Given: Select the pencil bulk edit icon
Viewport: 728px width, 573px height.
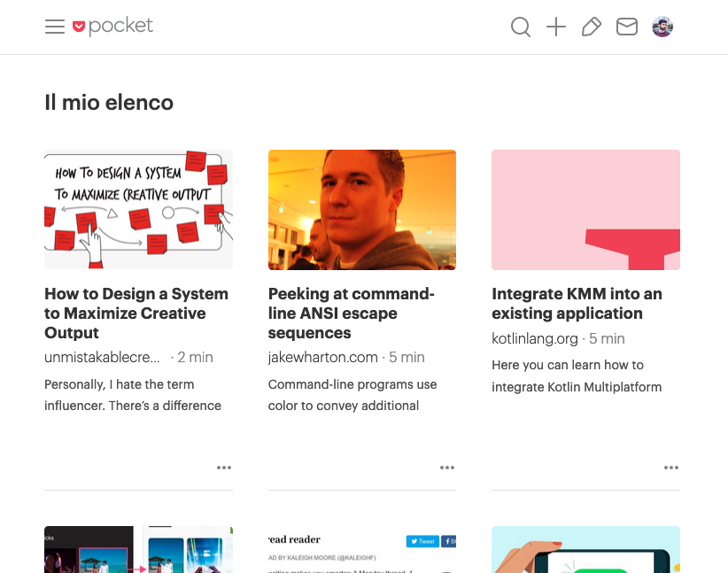Looking at the screenshot, I should point(591,27).
